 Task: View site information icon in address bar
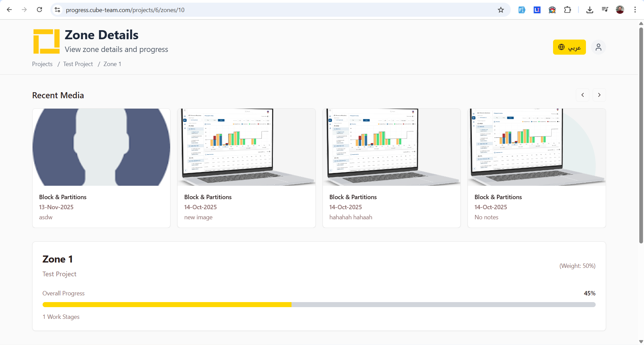click(x=58, y=10)
